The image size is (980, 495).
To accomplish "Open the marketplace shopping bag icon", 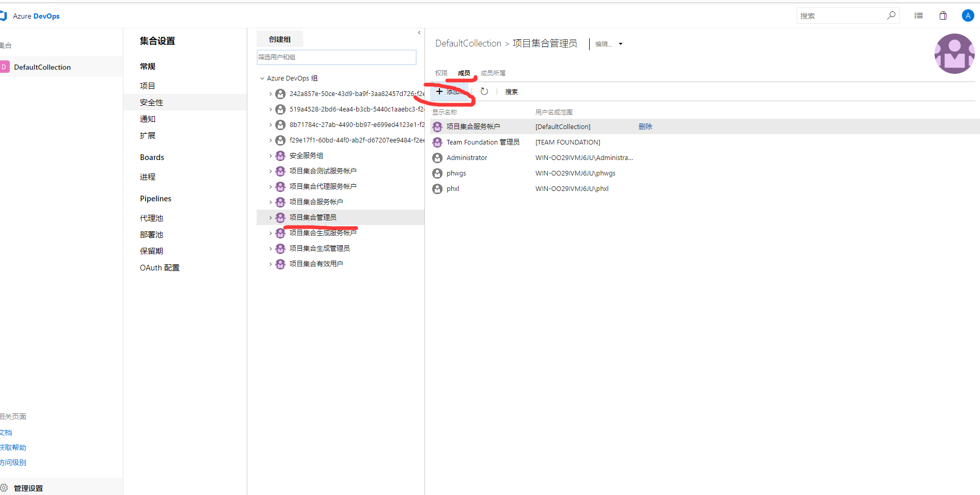I will pos(943,15).
